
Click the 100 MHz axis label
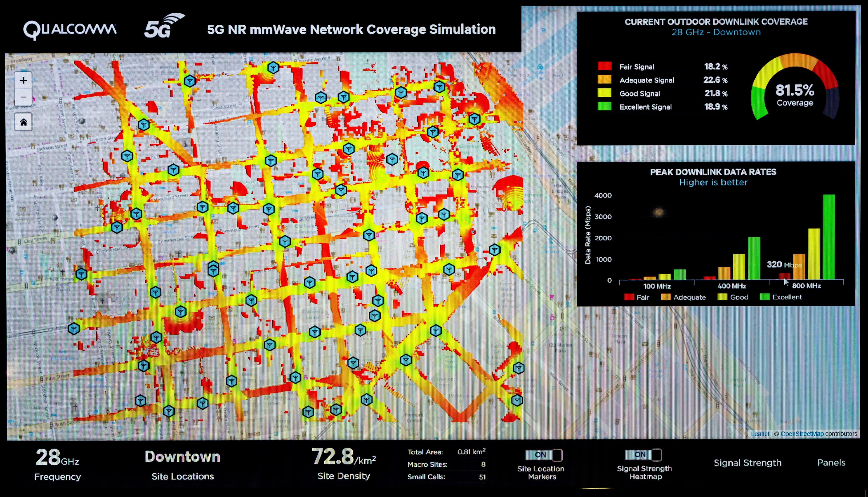[657, 286]
